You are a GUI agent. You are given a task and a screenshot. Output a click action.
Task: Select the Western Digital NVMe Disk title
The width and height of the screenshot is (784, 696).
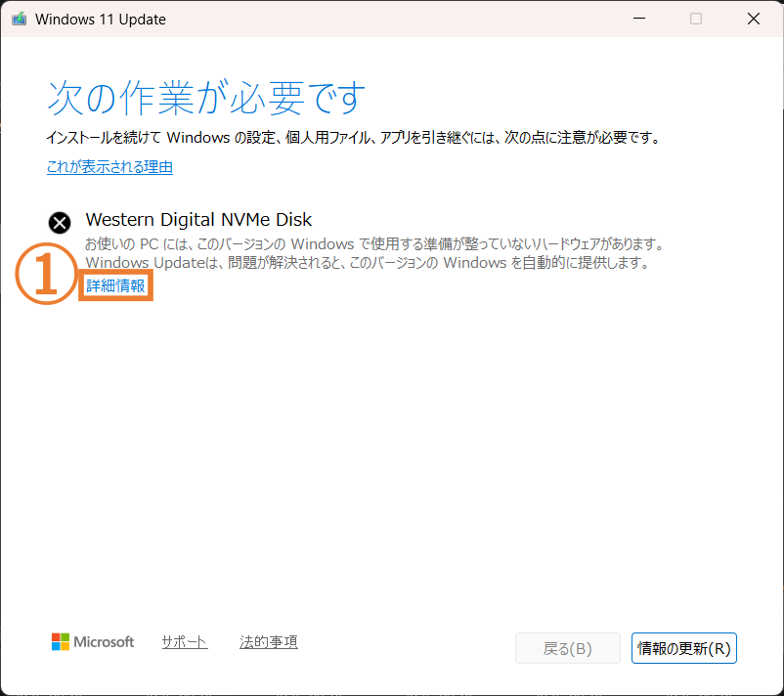coord(198,220)
